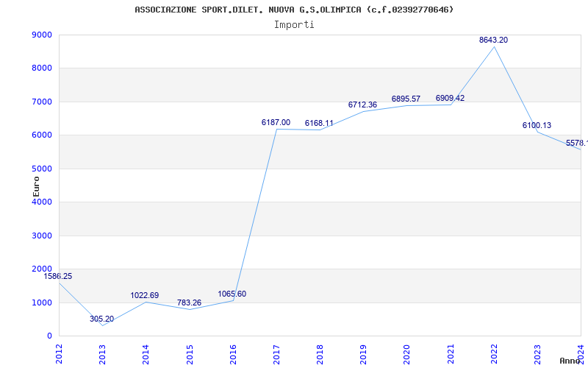Viewport: 588px width, 368px height.
Task: Click the 2017 x-axis label
Action: coord(276,354)
